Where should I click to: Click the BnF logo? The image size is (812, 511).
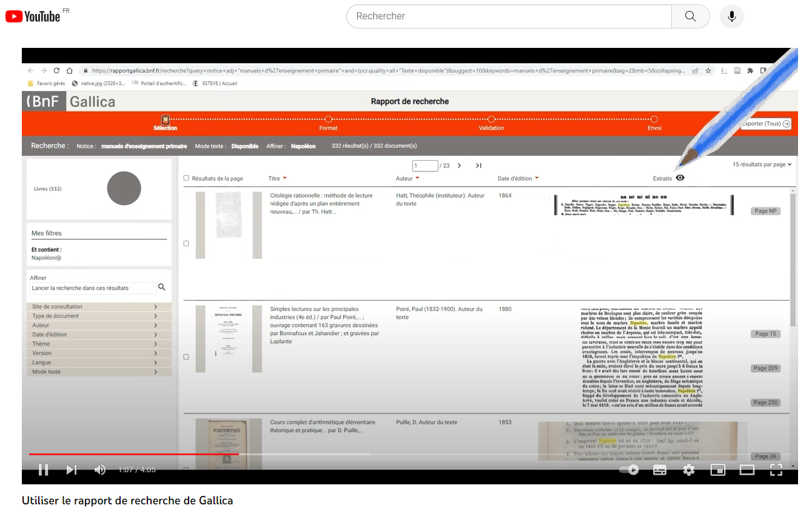[44, 101]
